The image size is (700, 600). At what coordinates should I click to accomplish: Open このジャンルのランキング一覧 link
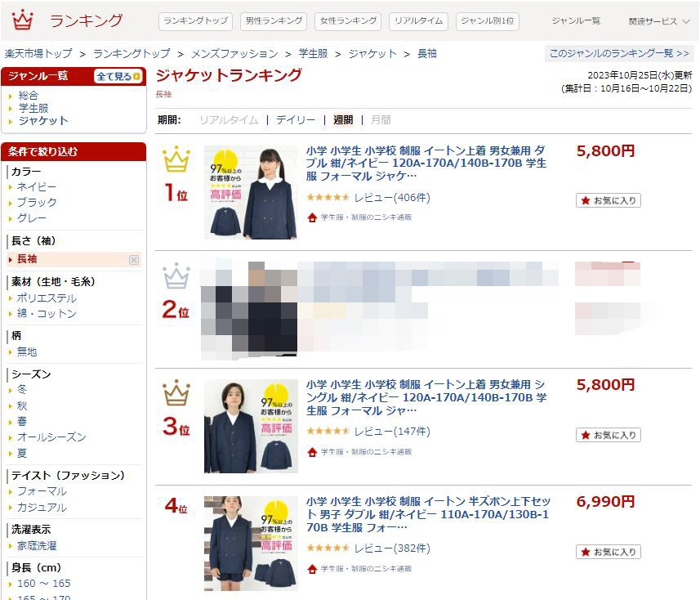(619, 54)
